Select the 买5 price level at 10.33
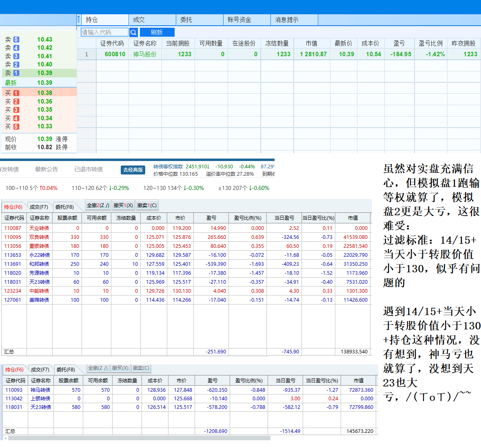The image size is (481, 448). point(39,126)
